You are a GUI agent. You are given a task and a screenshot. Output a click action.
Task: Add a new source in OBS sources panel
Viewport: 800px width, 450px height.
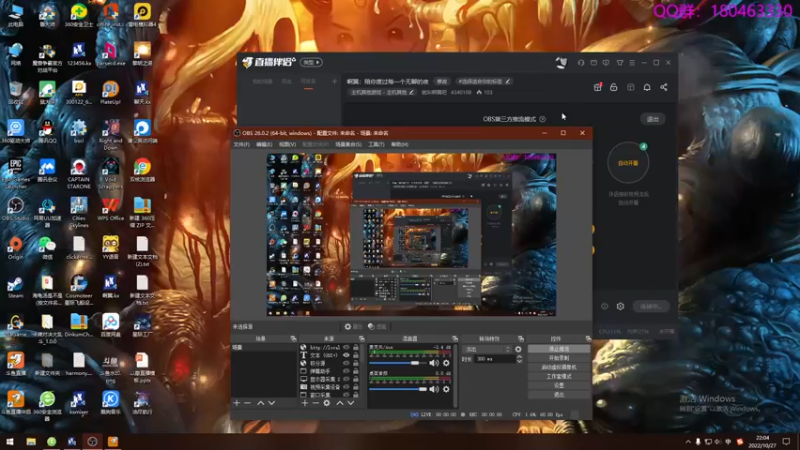coord(305,403)
